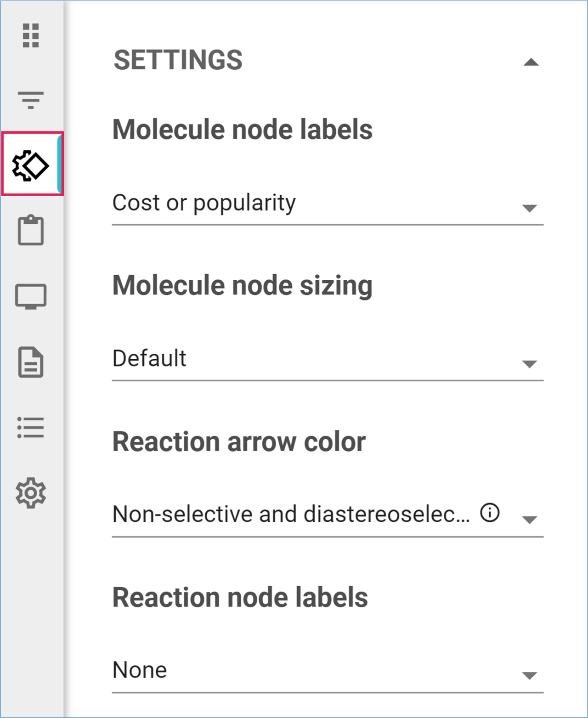Expand the Reaction node labels dropdown arrow
Screen dimensions: 588x718
point(530,675)
